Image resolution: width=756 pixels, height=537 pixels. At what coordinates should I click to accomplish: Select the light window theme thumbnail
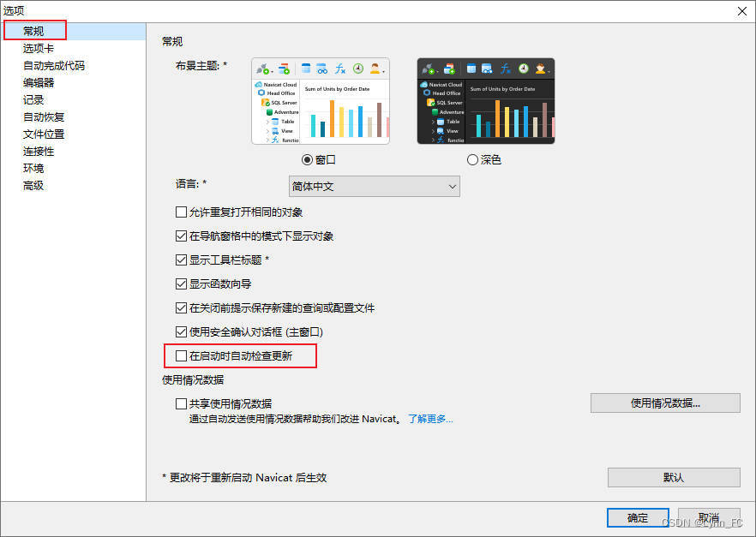tap(321, 101)
